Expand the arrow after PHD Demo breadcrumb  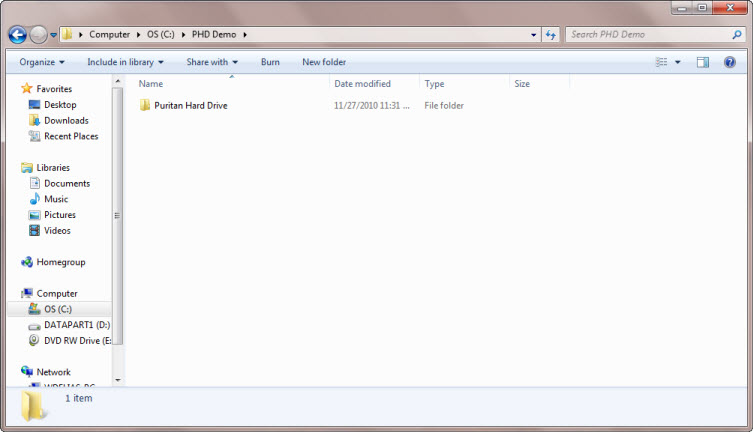[x=245, y=35]
